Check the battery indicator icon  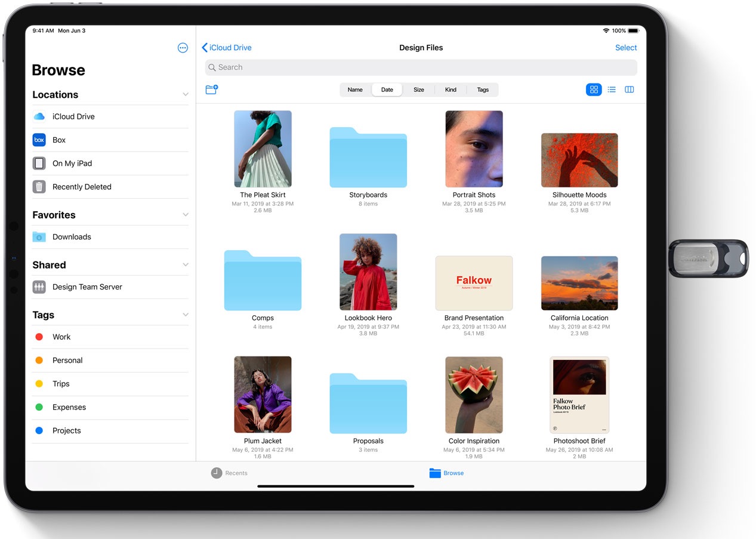click(x=633, y=30)
